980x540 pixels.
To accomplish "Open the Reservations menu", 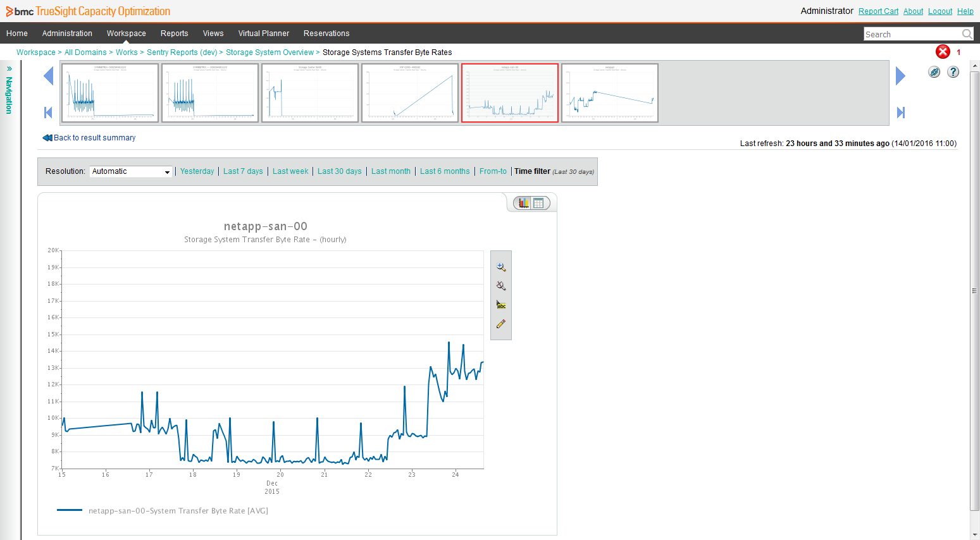I will click(x=326, y=34).
